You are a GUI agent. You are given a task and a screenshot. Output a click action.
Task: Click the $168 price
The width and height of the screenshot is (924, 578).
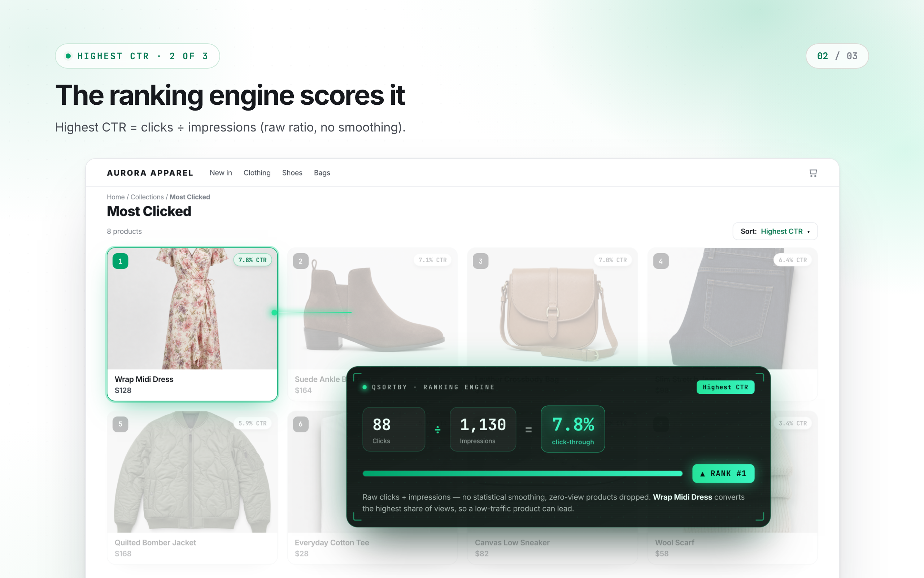tap(123, 553)
